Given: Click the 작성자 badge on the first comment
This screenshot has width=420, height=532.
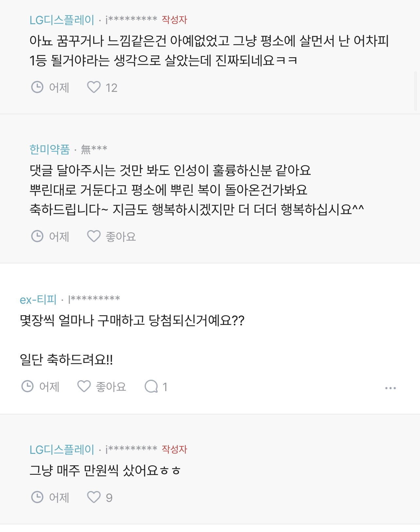Looking at the screenshot, I should click(x=174, y=20).
